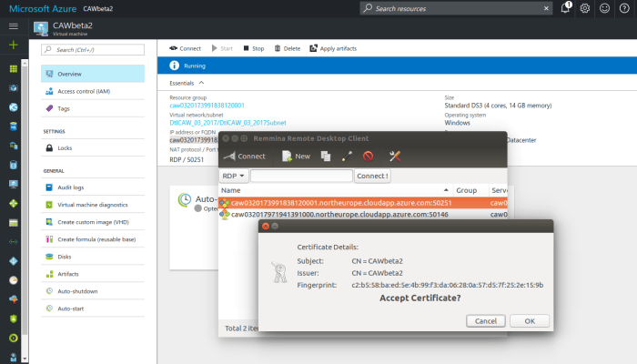
Task: Click the Search resources field
Action: 456,8
